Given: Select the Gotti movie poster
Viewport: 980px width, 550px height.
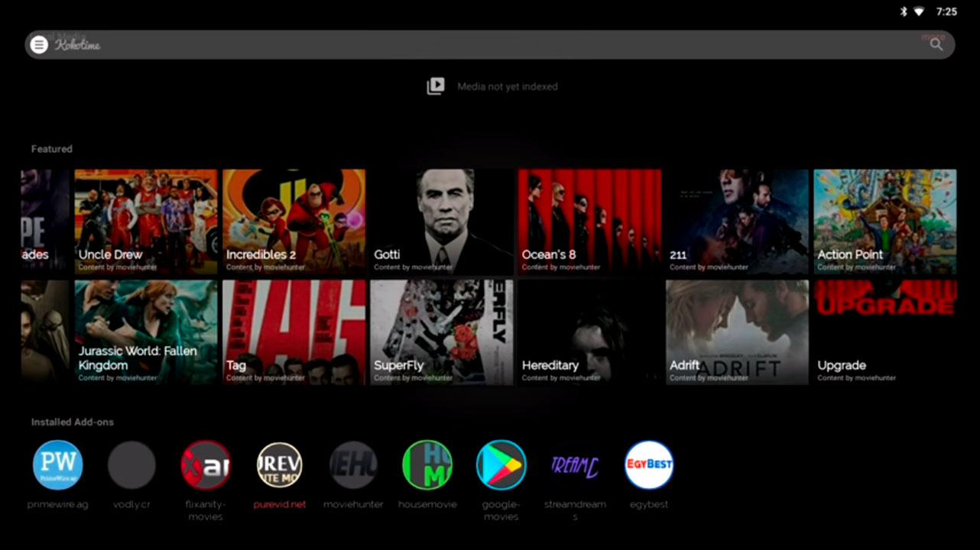Looking at the screenshot, I should pyautogui.click(x=442, y=222).
